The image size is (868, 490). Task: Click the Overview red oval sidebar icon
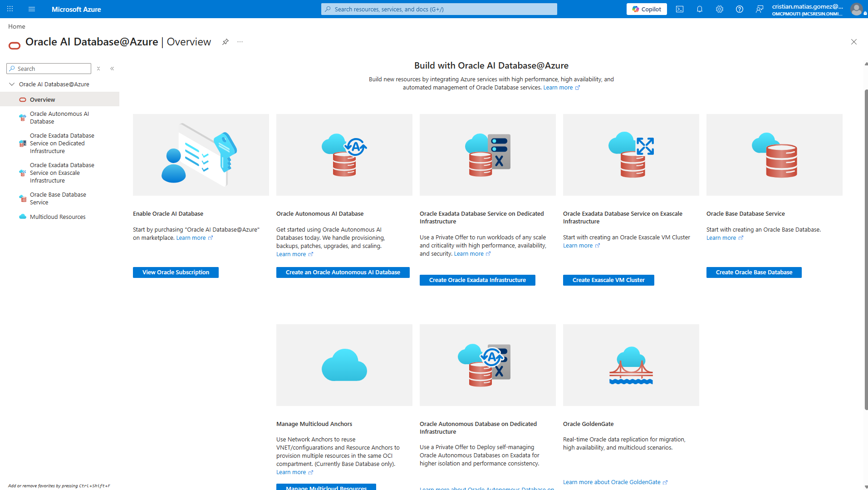point(23,99)
